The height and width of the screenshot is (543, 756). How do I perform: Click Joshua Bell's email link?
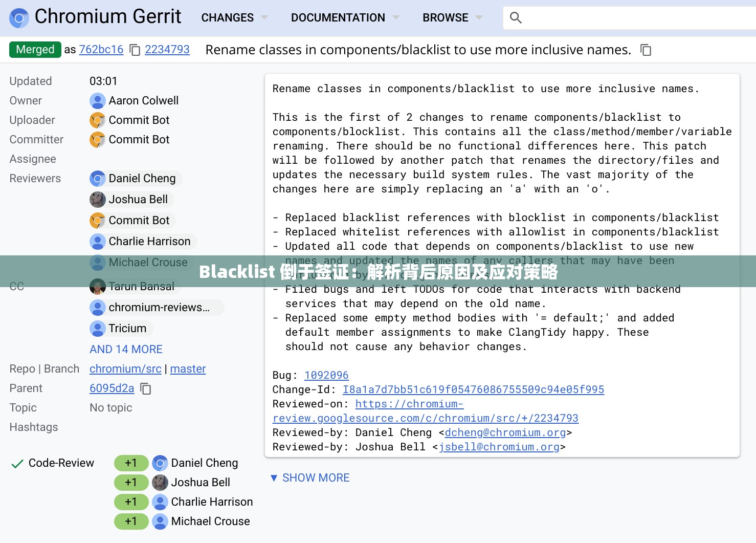(x=500, y=447)
